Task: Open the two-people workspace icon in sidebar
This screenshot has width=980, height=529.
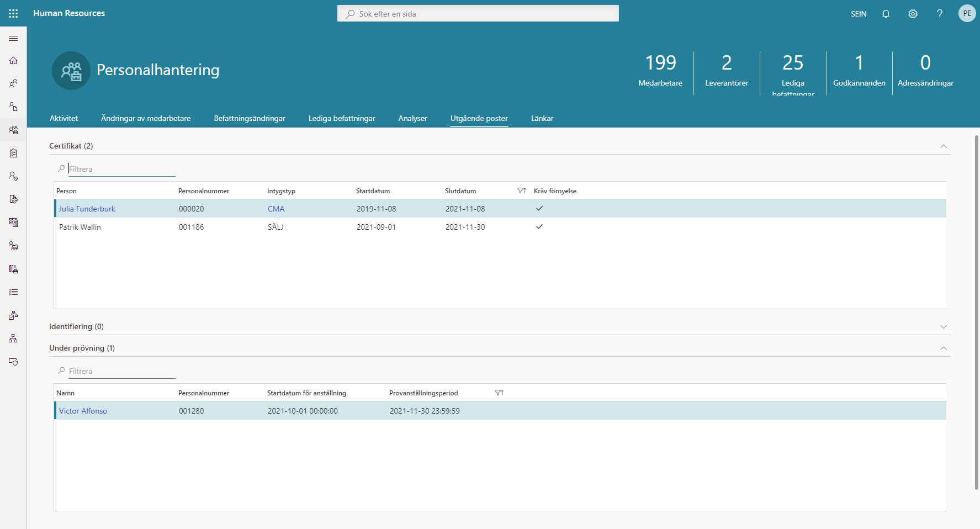Action: click(13, 83)
